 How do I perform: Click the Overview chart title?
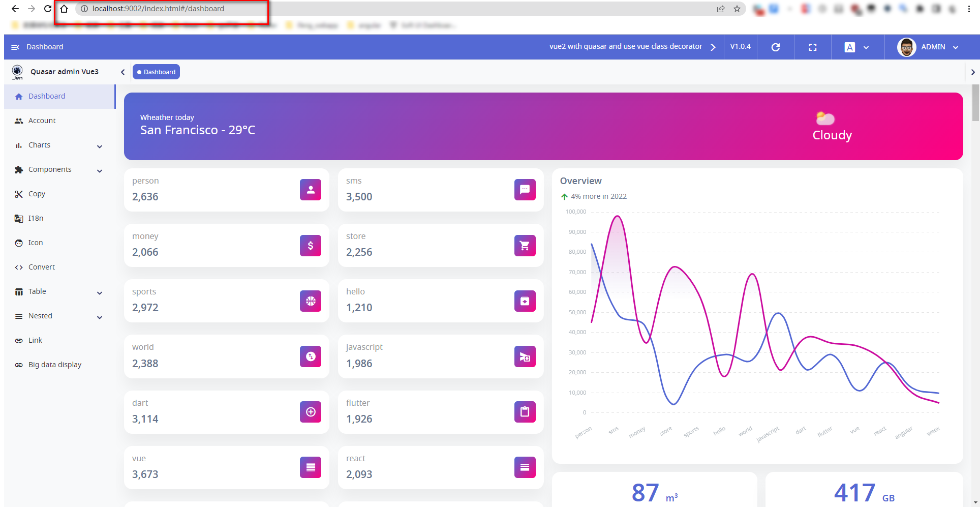(580, 181)
